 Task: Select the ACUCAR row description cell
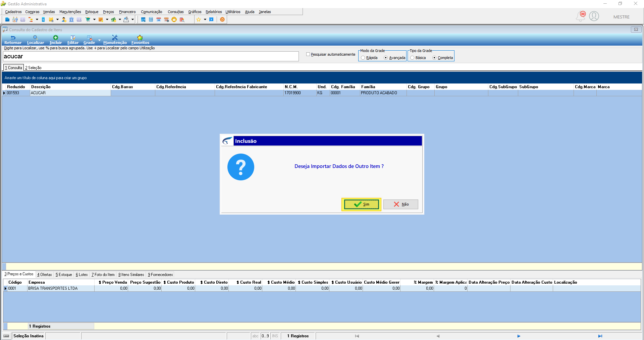pyautogui.click(x=70, y=93)
